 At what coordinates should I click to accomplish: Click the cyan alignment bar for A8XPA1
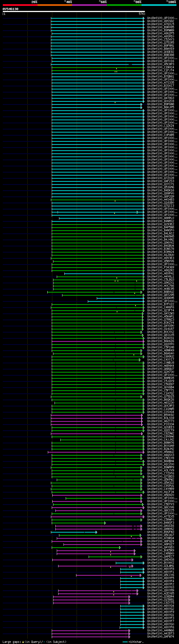point(104,274)
